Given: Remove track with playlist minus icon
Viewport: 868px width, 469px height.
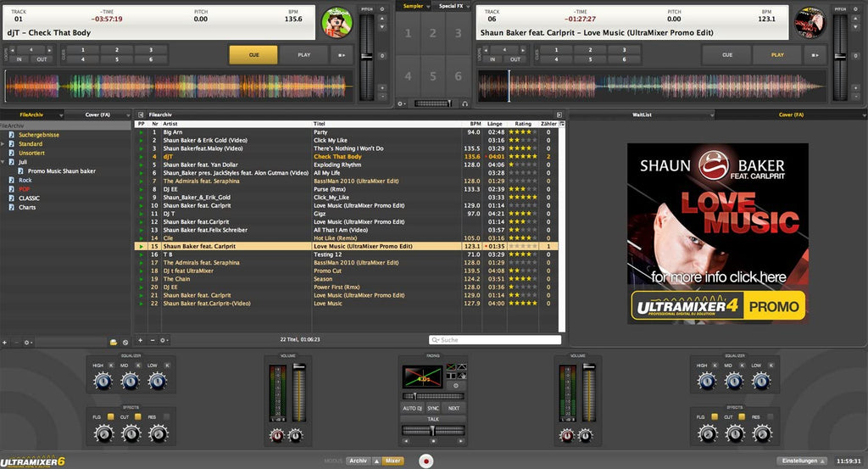Looking at the screenshot, I should click(x=153, y=340).
